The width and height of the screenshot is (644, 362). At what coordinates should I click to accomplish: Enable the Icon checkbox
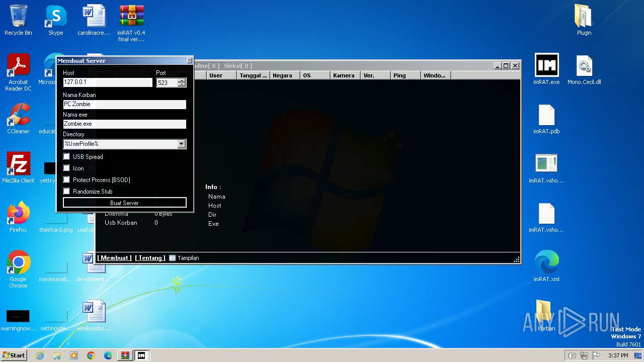tap(66, 168)
